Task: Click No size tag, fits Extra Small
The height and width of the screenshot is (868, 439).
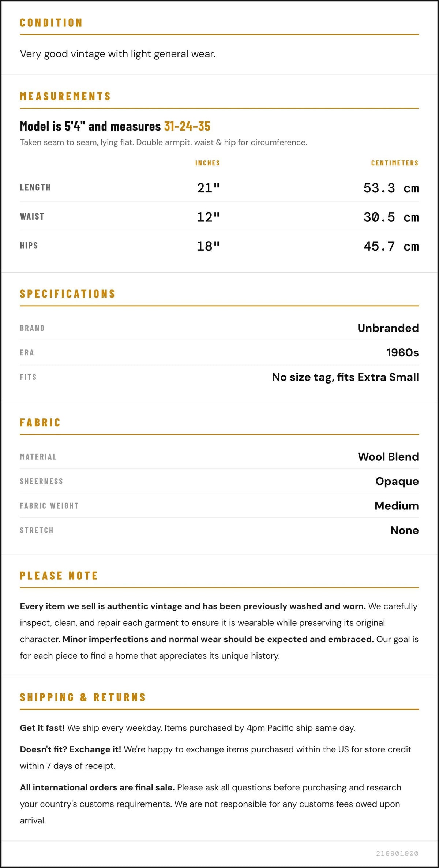Action: pos(345,377)
